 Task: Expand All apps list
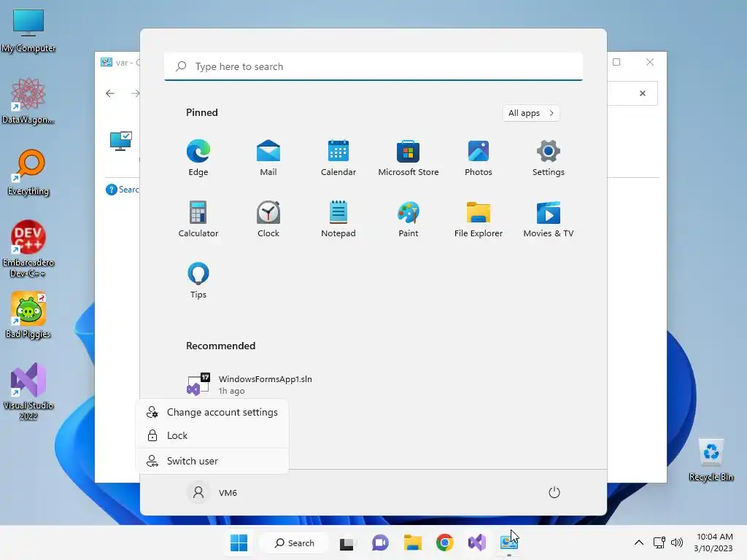click(531, 113)
